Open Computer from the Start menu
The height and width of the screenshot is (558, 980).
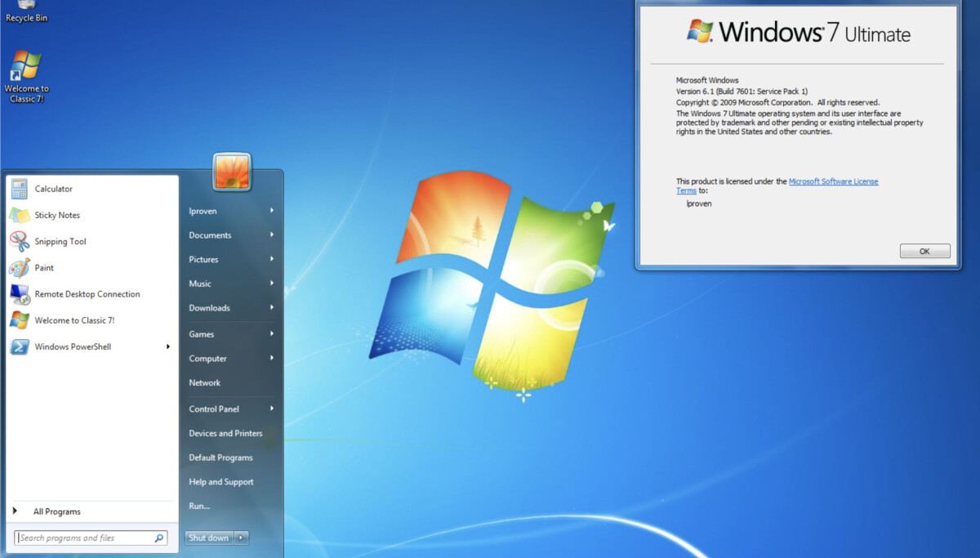(207, 358)
